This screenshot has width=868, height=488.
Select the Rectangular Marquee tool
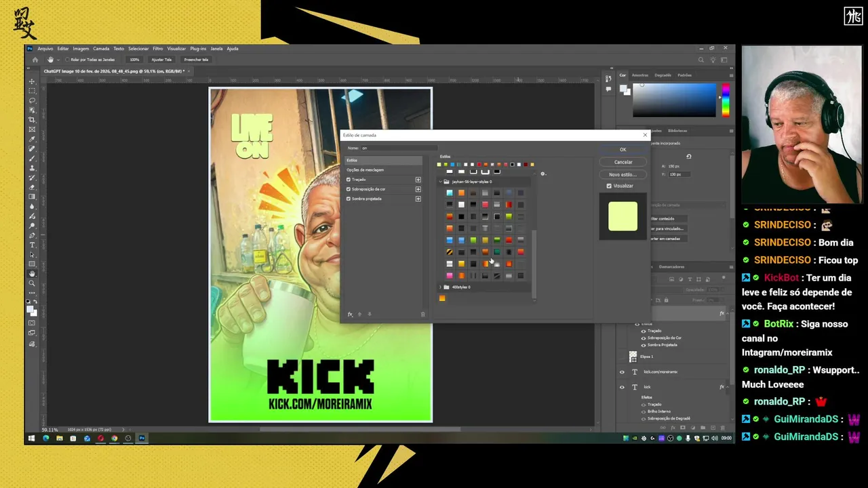(x=32, y=91)
